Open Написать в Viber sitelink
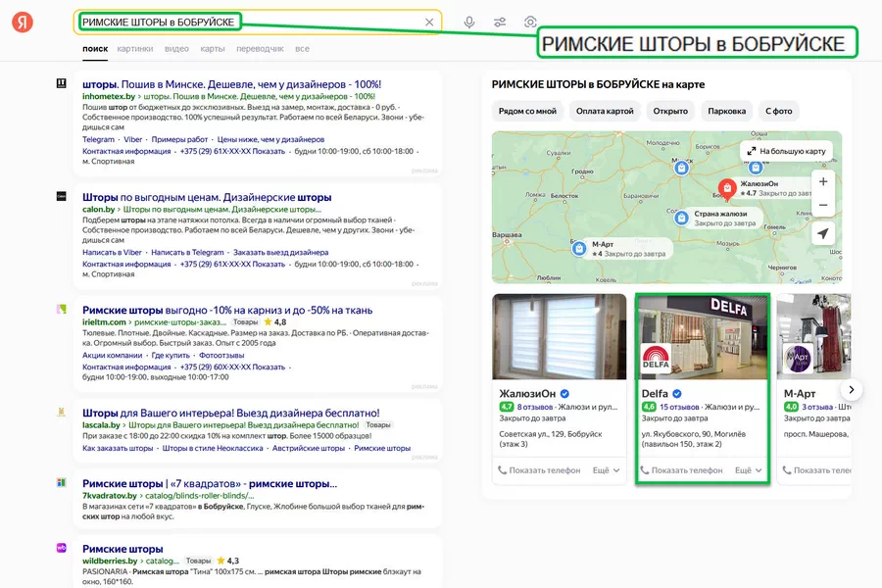This screenshot has height=588, width=882. click(112, 253)
